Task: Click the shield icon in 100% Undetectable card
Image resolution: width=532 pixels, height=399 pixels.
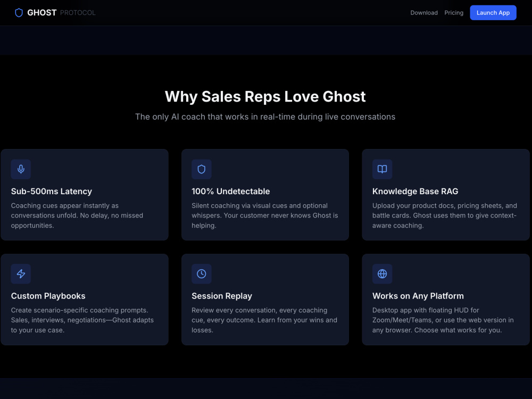Action: click(x=202, y=169)
